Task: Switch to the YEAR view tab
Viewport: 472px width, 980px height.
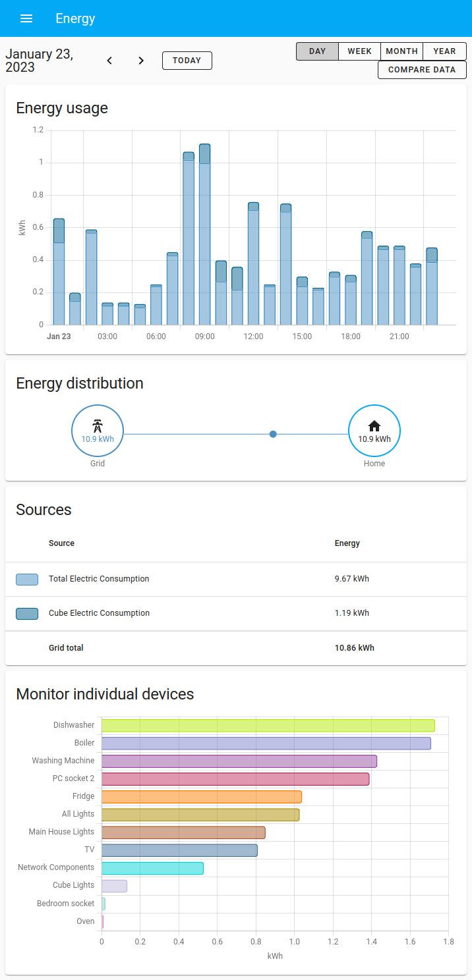Action: click(x=444, y=51)
